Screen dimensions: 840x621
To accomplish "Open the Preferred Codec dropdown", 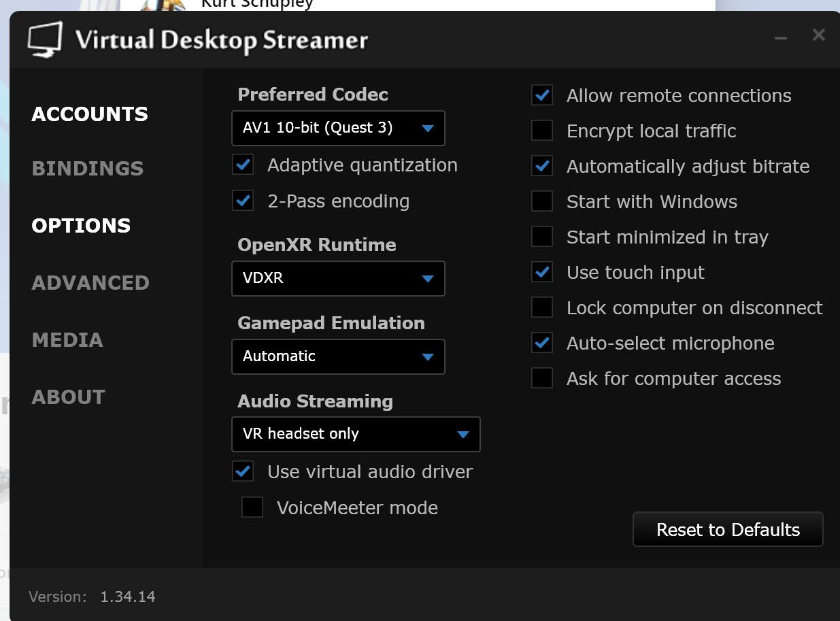I will point(338,129).
